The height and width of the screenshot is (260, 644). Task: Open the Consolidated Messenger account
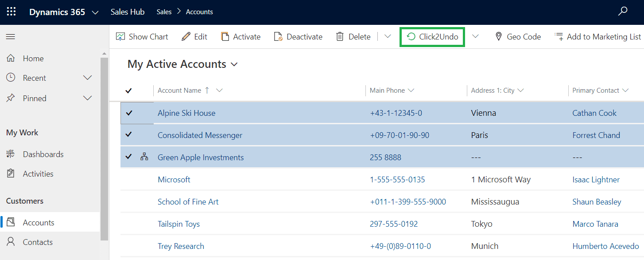(x=200, y=135)
